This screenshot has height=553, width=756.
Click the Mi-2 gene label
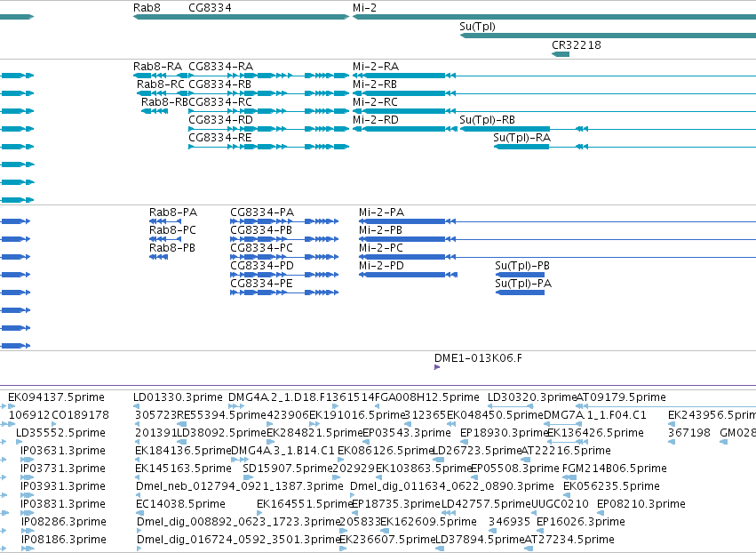click(364, 8)
